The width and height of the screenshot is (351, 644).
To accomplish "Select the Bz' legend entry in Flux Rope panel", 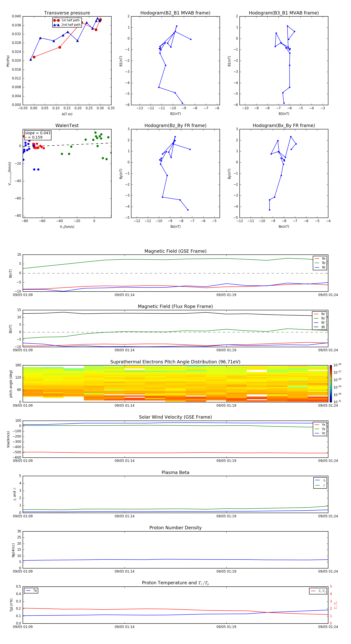I will tap(320, 323).
